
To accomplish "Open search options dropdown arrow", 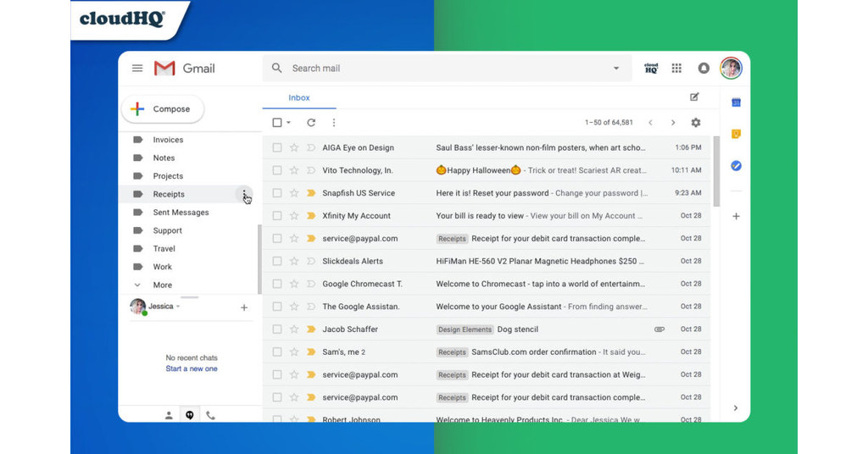I will [616, 68].
